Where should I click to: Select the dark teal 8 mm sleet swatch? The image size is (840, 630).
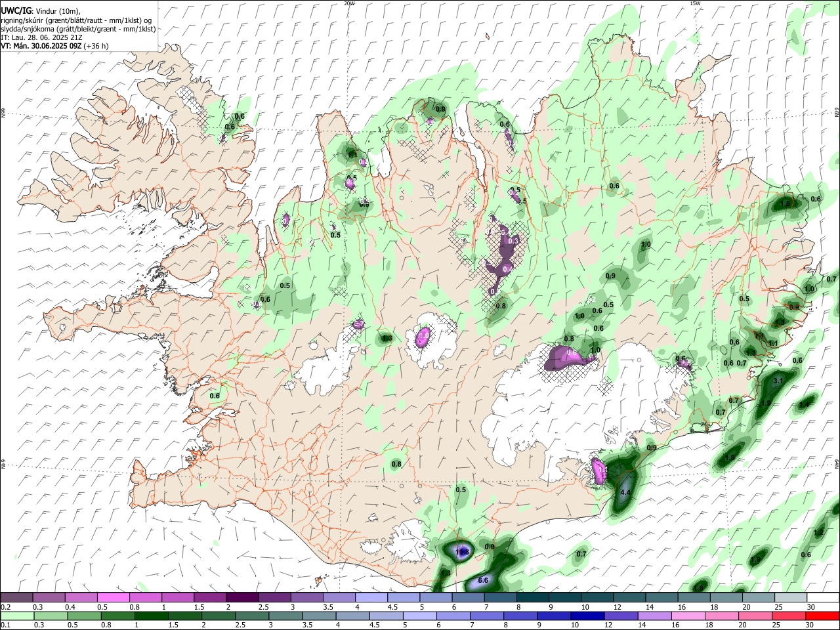coord(533,598)
